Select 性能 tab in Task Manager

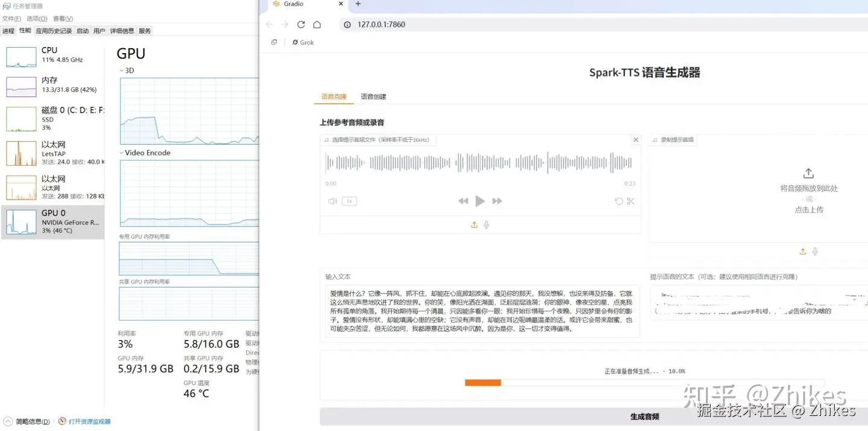coord(25,30)
